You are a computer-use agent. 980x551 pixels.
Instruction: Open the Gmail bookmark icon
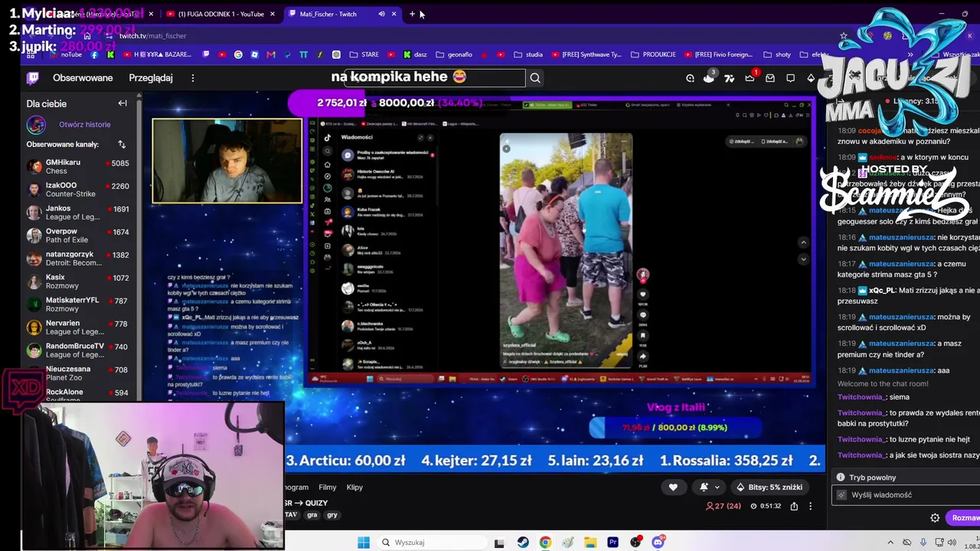tap(271, 54)
